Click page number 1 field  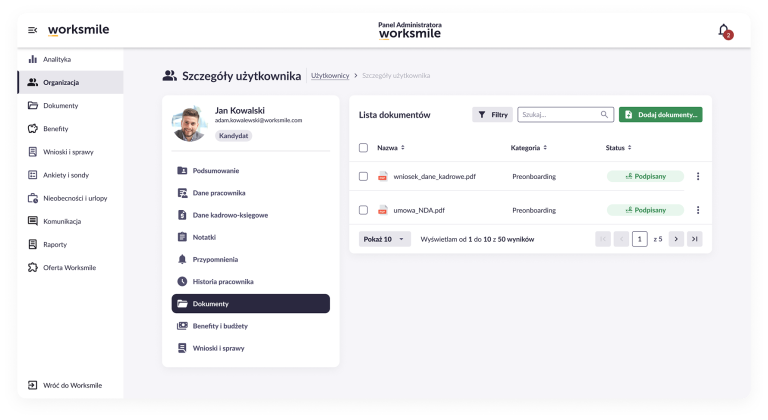click(639, 239)
